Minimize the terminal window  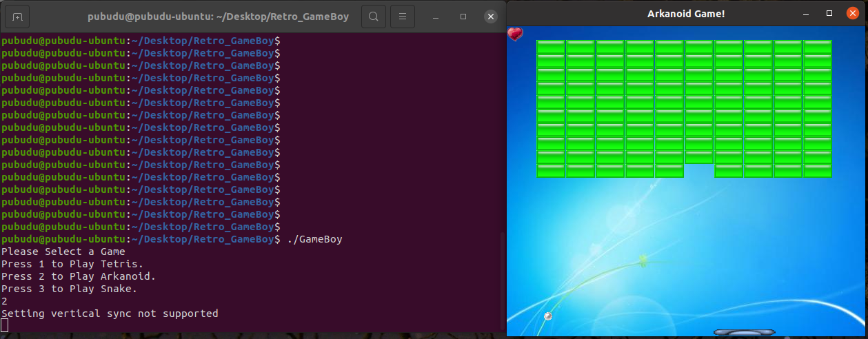coord(436,16)
